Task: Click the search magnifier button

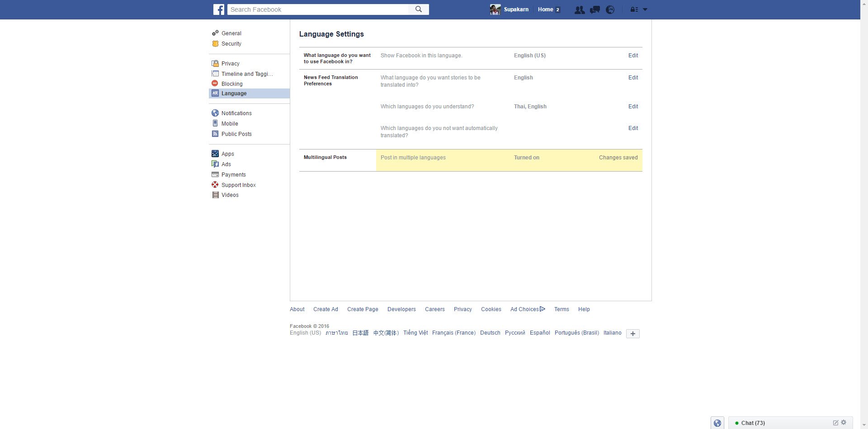Action: click(419, 9)
